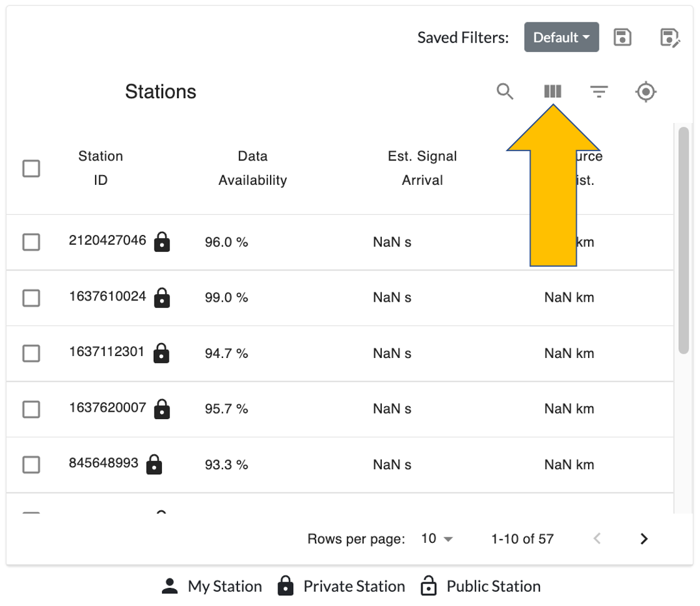Click the save filter floppy icon
The height and width of the screenshot is (606, 700).
point(622,37)
